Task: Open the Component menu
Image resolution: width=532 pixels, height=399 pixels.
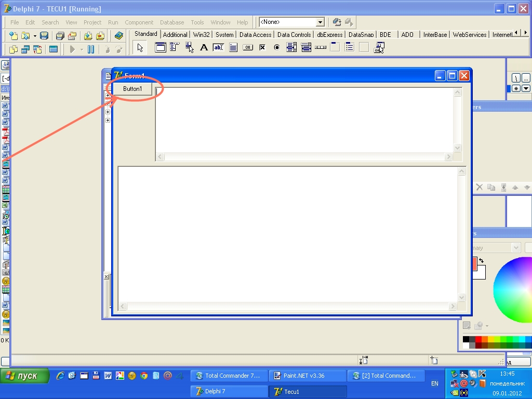Action: (139, 22)
